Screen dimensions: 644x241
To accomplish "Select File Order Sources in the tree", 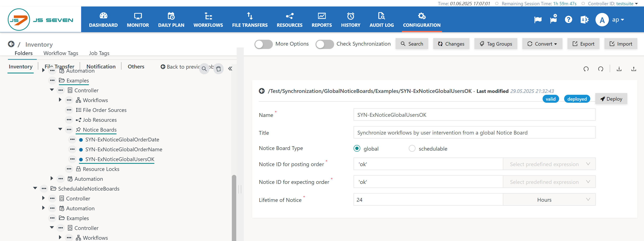I will click(x=105, y=110).
